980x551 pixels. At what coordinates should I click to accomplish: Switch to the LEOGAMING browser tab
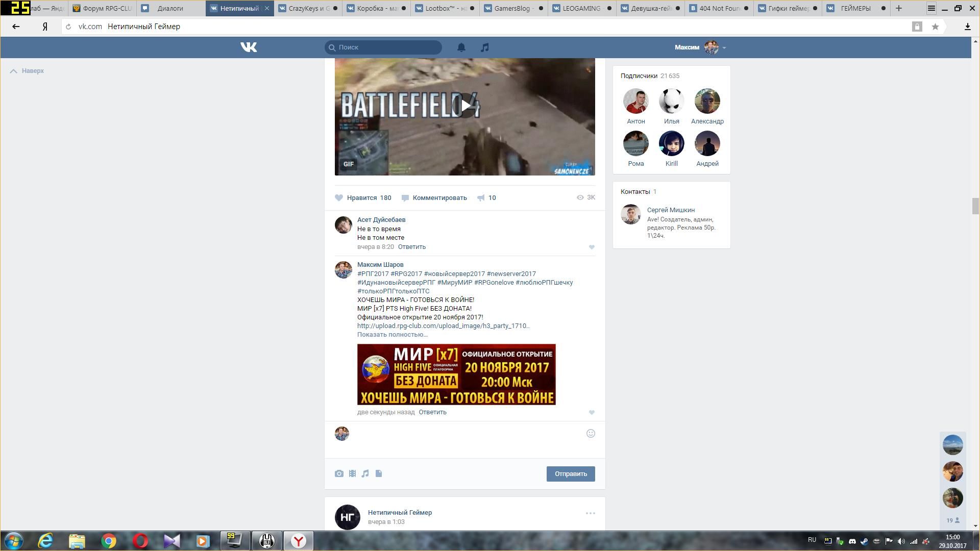(x=580, y=8)
